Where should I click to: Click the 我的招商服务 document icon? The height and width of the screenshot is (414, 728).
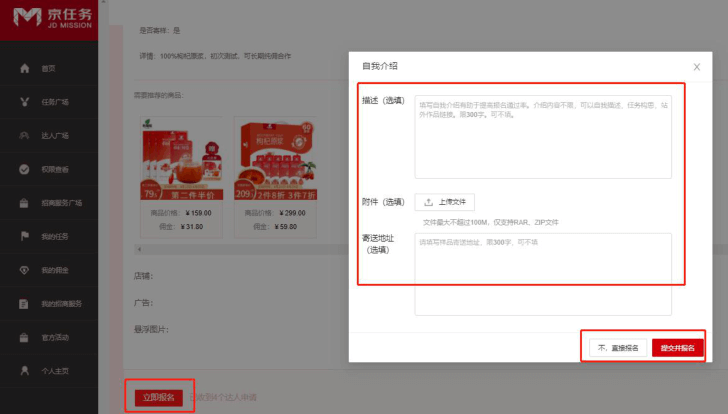(x=24, y=304)
